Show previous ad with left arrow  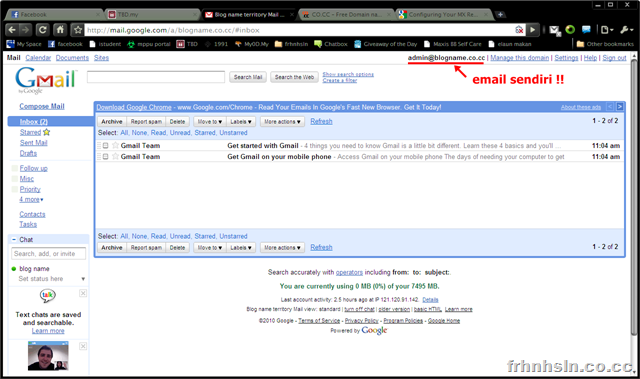point(610,107)
